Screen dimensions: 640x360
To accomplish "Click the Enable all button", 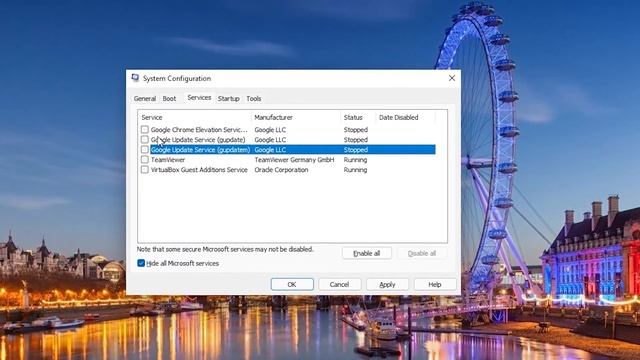I will 367,253.
